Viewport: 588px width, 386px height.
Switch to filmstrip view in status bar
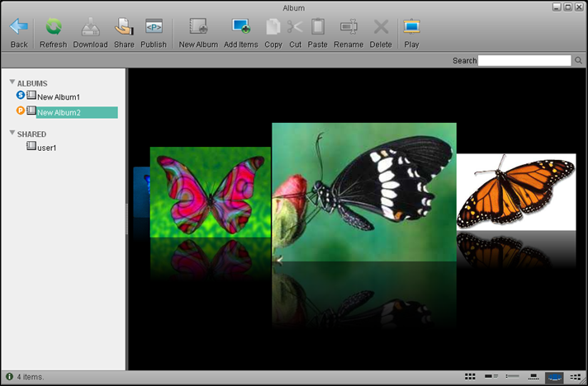[533, 376]
